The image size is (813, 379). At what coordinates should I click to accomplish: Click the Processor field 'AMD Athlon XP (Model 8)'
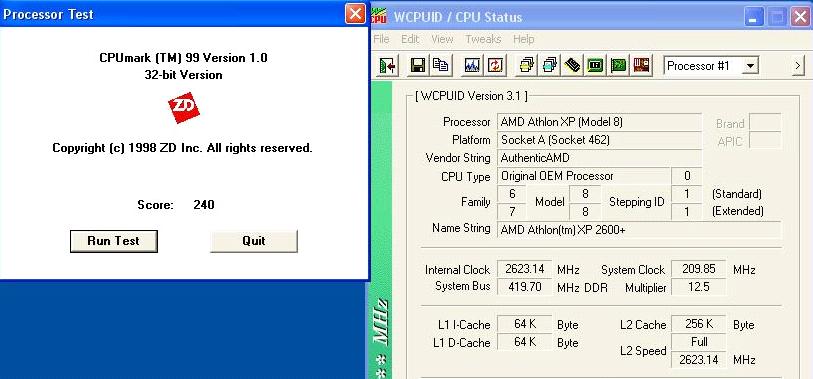[x=599, y=122]
